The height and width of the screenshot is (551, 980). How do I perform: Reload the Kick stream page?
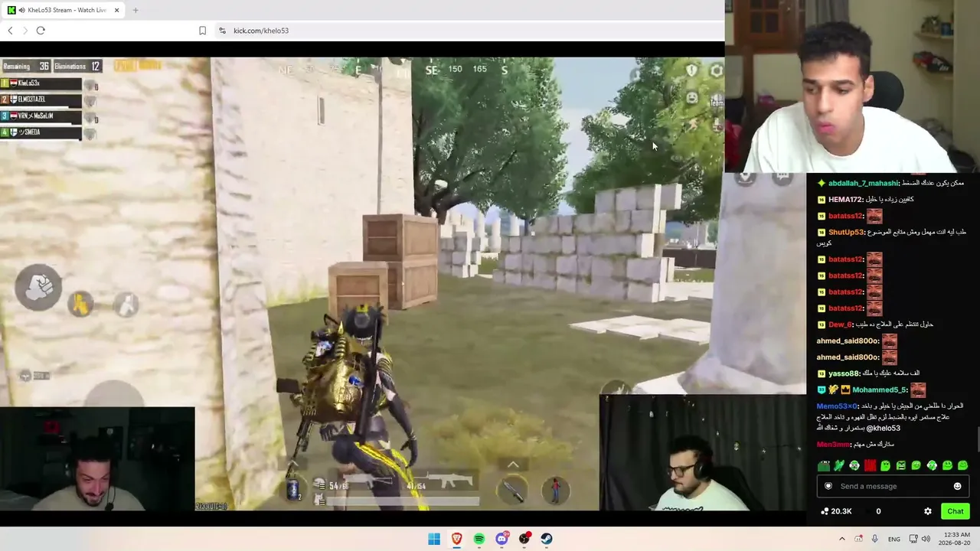pyautogui.click(x=41, y=31)
